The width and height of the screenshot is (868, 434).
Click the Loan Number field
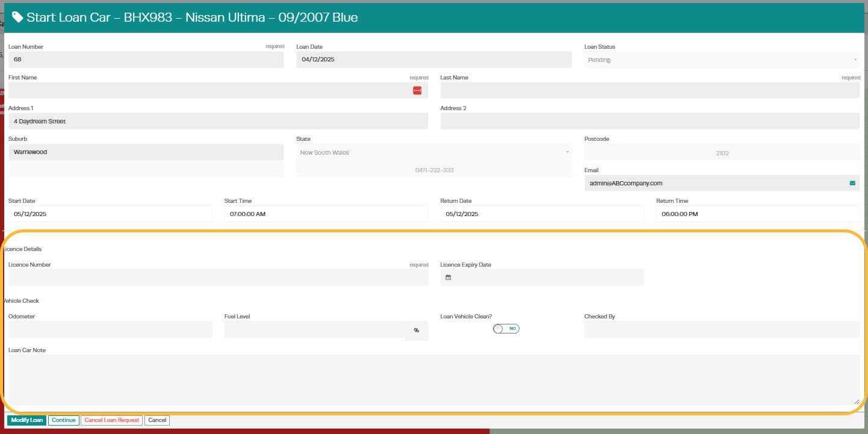coord(146,60)
